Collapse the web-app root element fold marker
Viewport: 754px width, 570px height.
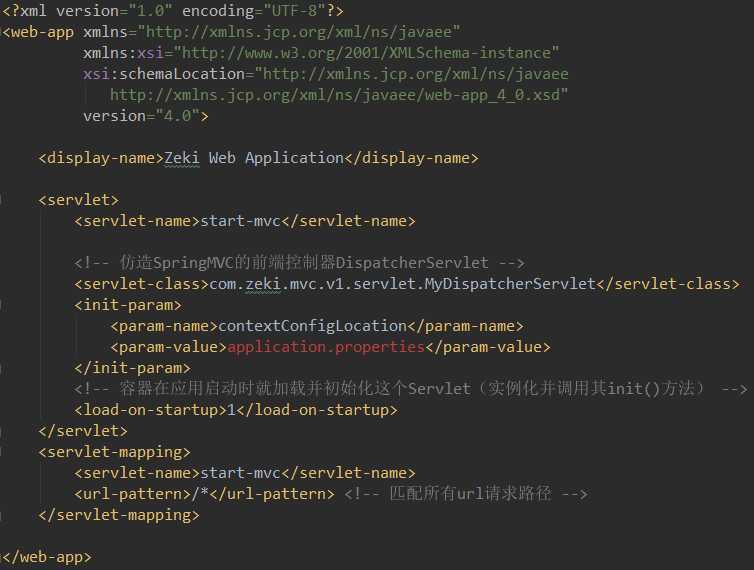[2, 32]
